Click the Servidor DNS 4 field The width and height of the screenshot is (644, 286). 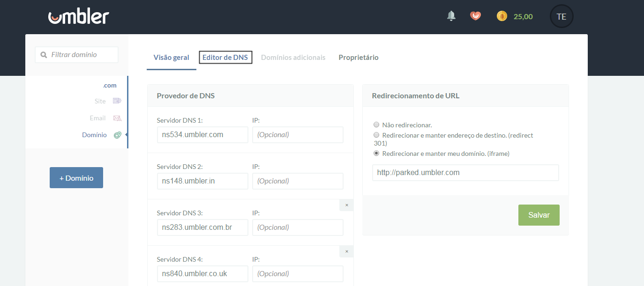202,274
